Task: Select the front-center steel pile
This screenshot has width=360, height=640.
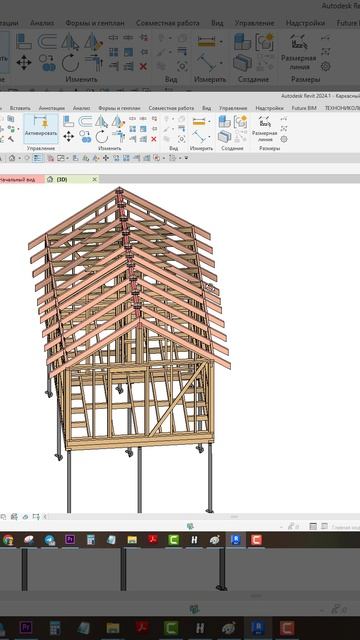Action: click(x=140, y=480)
